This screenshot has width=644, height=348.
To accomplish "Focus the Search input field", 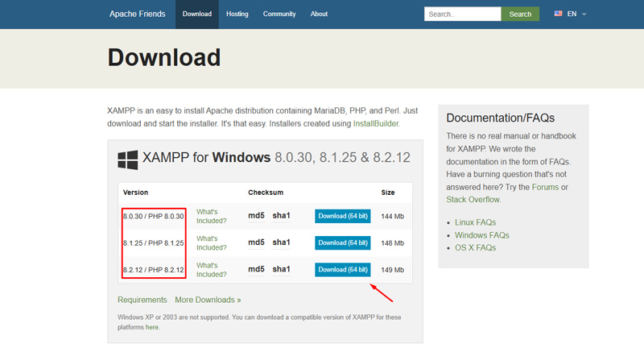I will [x=462, y=14].
